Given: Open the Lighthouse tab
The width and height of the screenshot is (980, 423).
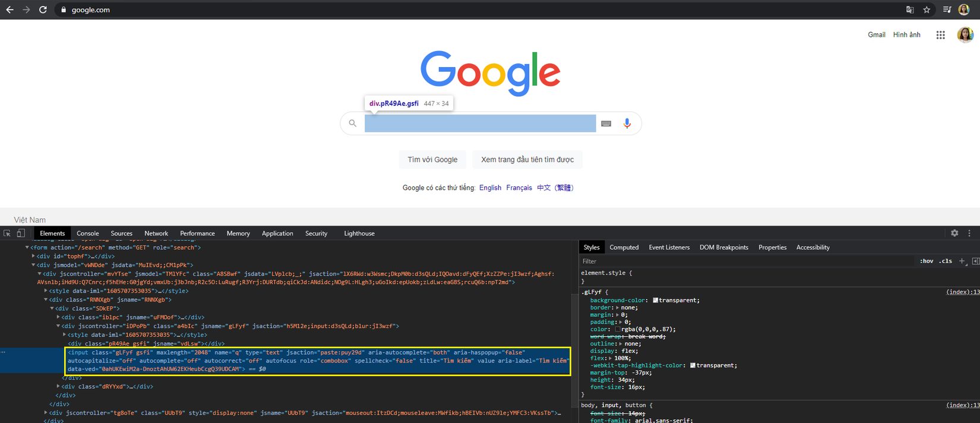Looking at the screenshot, I should pos(359,233).
